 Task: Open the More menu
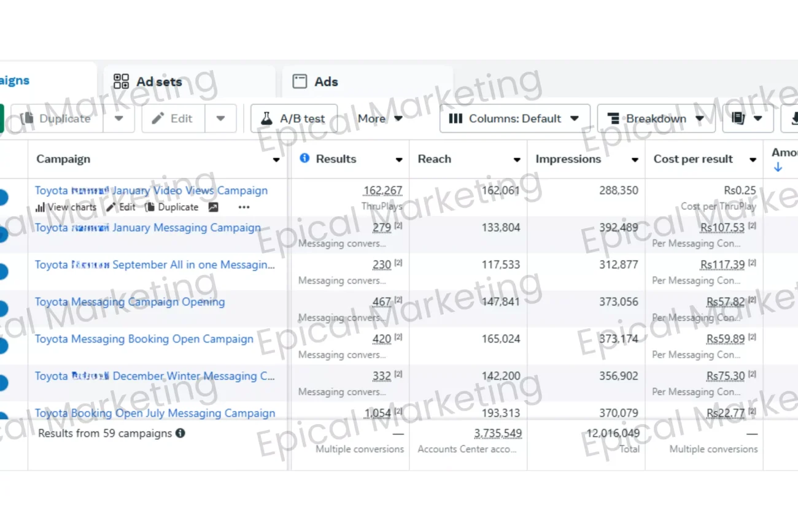tap(380, 118)
